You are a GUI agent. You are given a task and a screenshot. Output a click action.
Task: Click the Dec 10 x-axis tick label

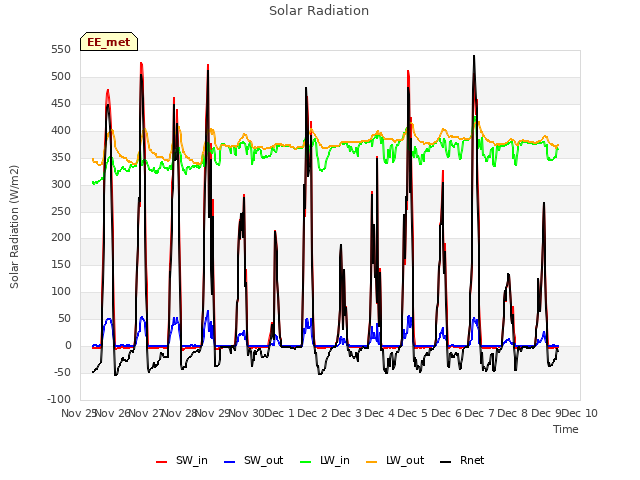point(580,413)
